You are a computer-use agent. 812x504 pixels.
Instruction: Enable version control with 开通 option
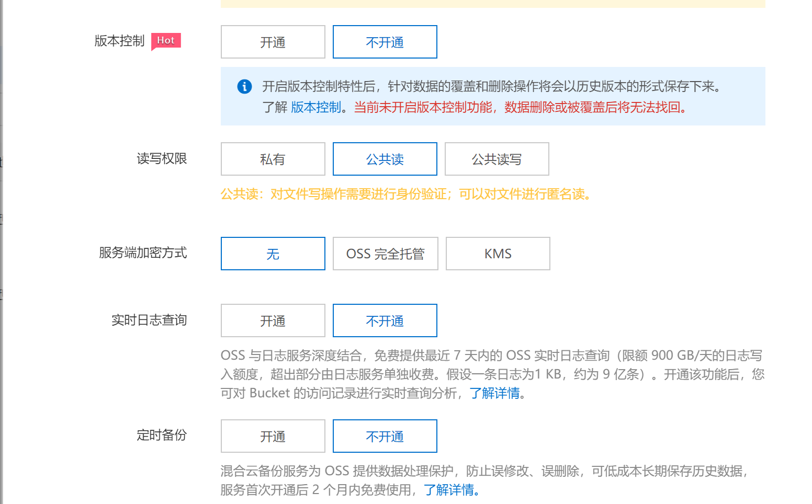point(273,42)
